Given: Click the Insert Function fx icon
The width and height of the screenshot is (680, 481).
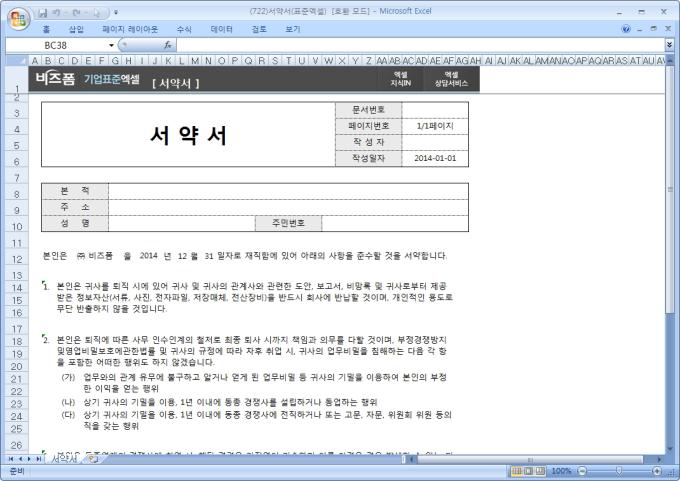Looking at the screenshot, I should pyautogui.click(x=168, y=45).
